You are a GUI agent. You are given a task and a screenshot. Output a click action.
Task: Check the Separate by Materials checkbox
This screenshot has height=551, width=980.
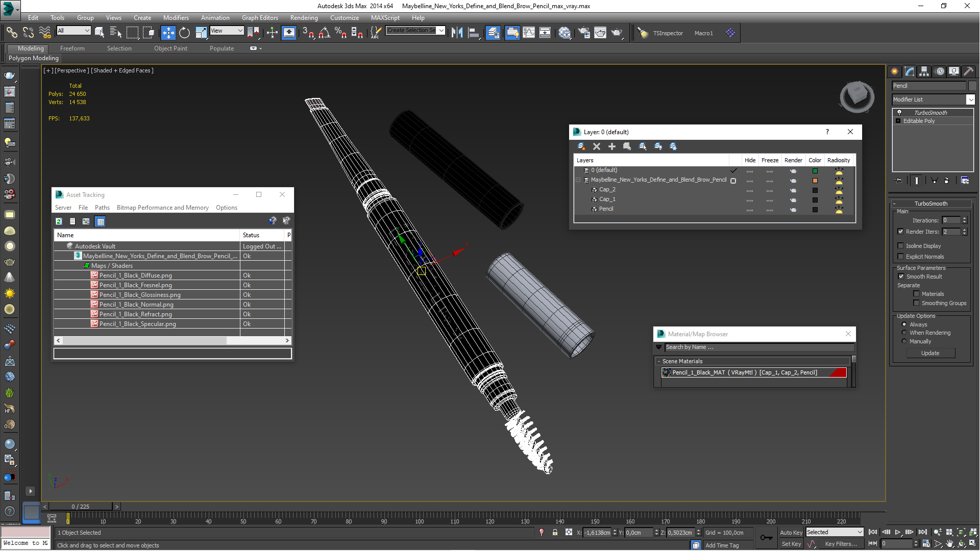pyautogui.click(x=916, y=293)
